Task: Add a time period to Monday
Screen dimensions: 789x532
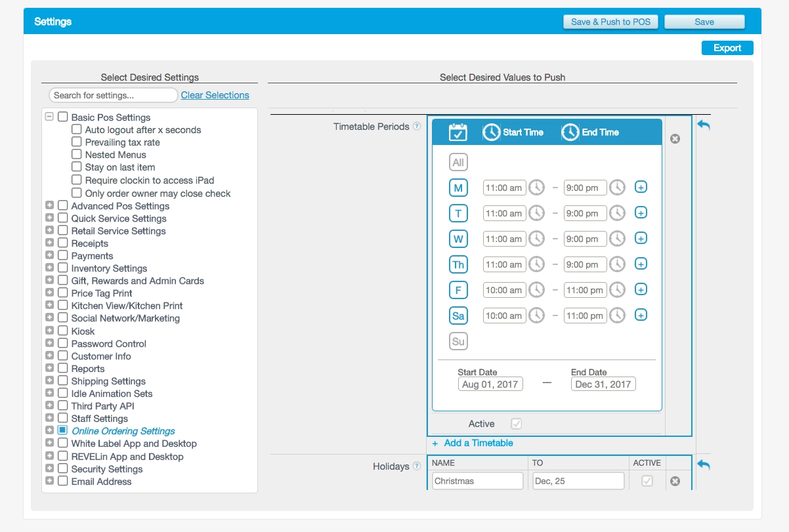Action: tap(641, 188)
